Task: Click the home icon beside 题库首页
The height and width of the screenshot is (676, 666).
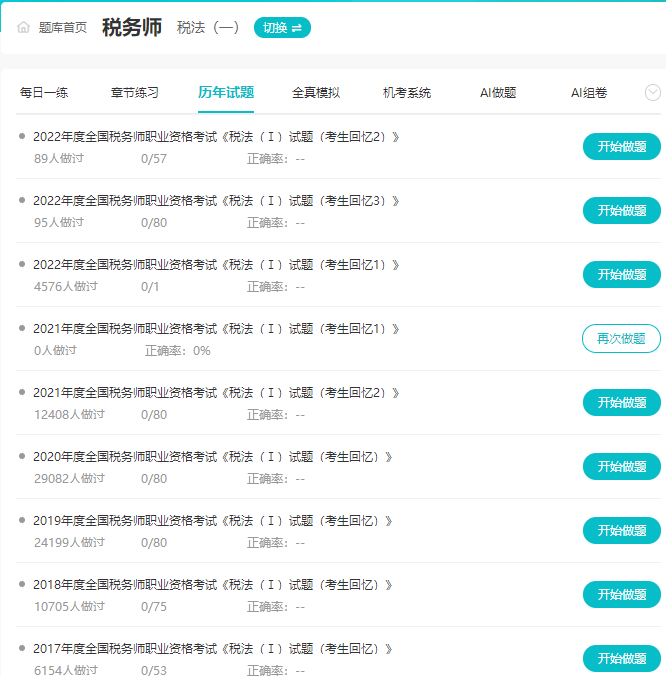Action: tap(23, 28)
